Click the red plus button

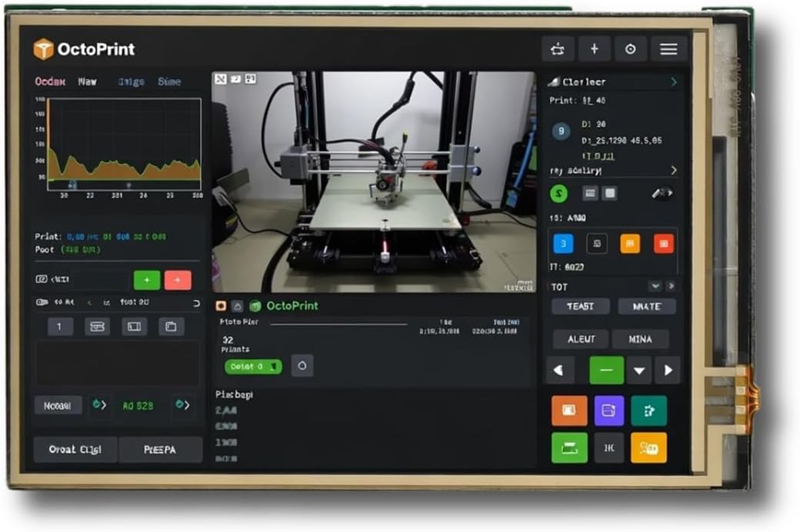click(x=178, y=280)
